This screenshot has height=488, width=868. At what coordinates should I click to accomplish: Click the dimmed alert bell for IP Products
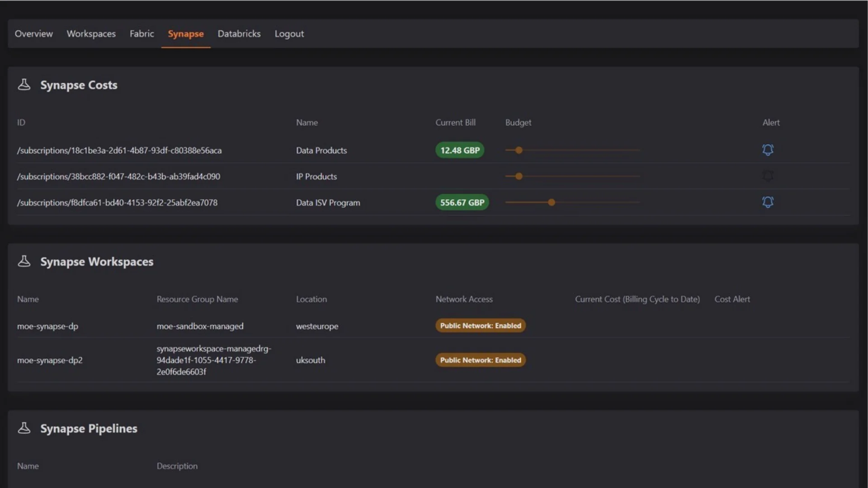tap(768, 176)
